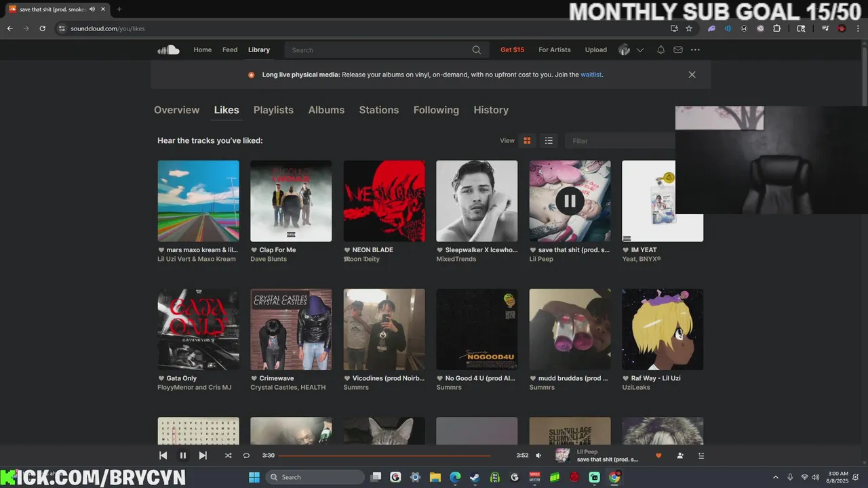The height and width of the screenshot is (488, 868).
Task: Switch to the Following tab
Action: [436, 110]
